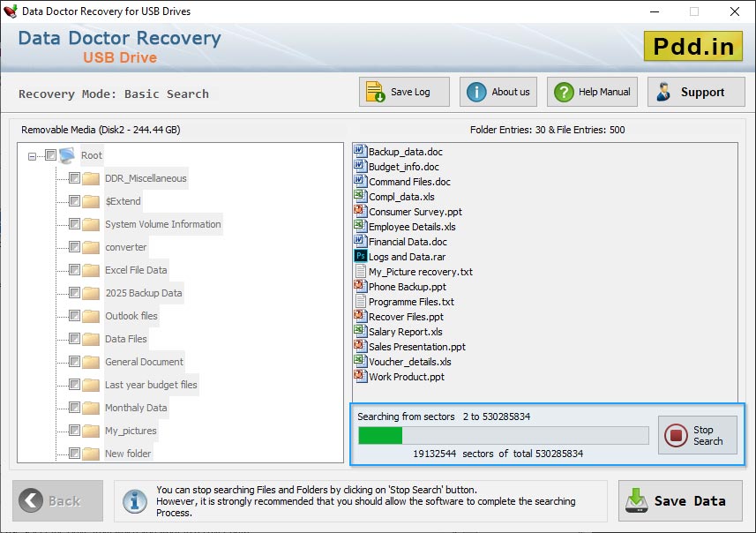Click the red Stop Search icon

(676, 435)
